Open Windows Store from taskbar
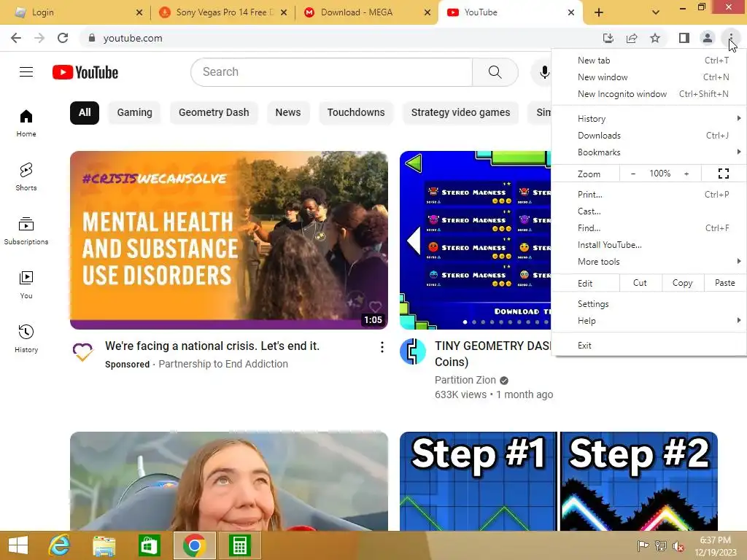Screen dimensions: 747x560 coord(149,545)
